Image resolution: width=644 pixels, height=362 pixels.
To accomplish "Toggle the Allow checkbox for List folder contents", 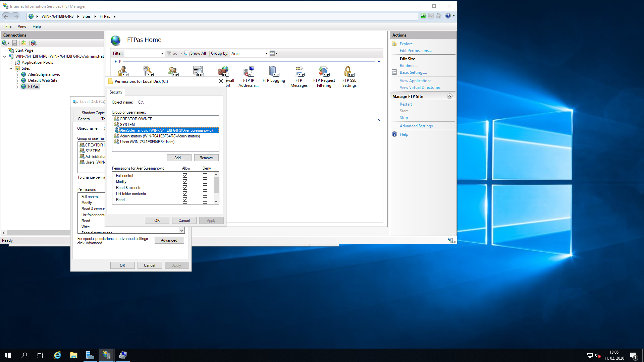I will click(x=185, y=194).
